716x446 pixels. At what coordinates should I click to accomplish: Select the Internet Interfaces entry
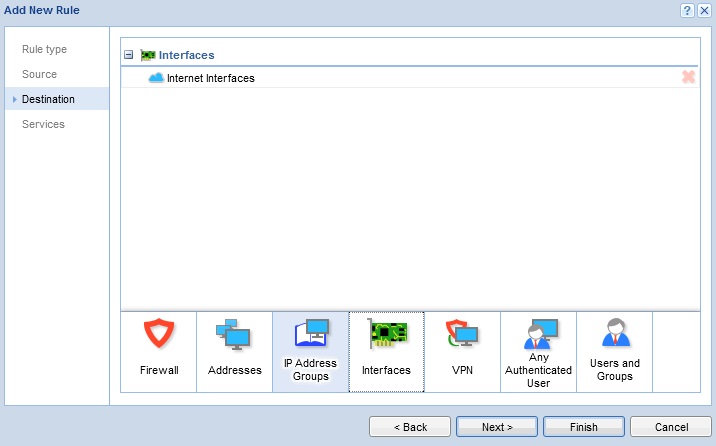pos(210,78)
